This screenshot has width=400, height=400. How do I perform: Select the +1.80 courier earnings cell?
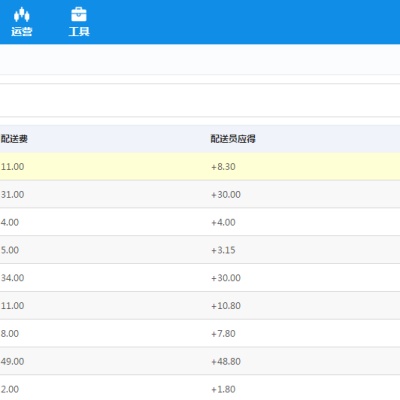pyautogui.click(x=223, y=389)
